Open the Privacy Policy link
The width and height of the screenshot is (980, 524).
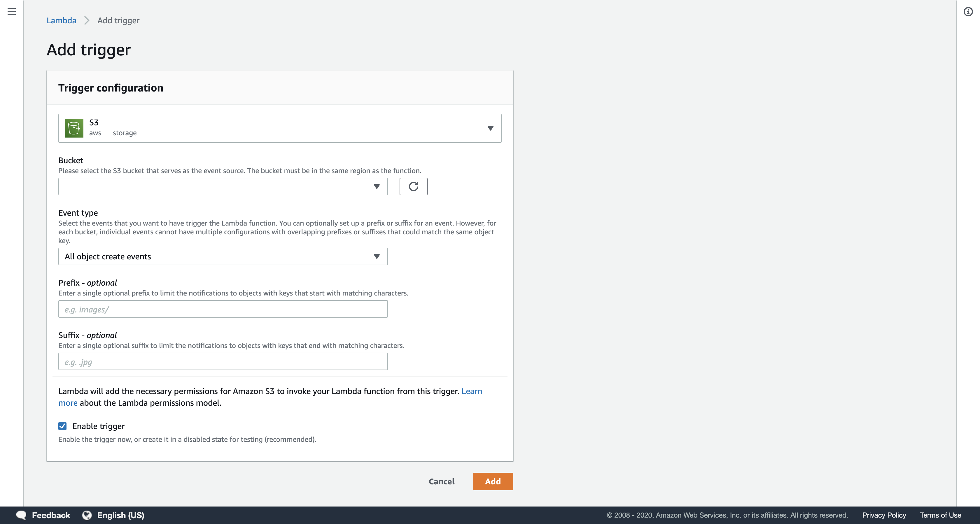(884, 515)
